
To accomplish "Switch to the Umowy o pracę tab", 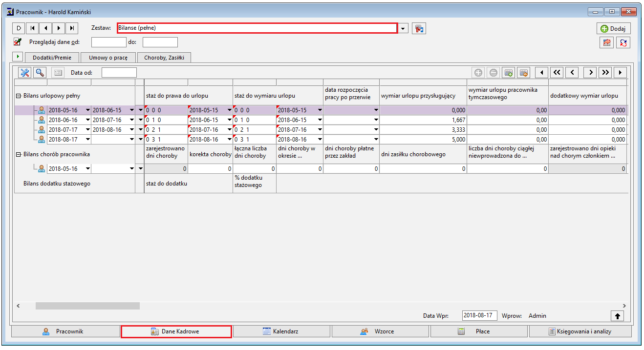I will (x=108, y=58).
